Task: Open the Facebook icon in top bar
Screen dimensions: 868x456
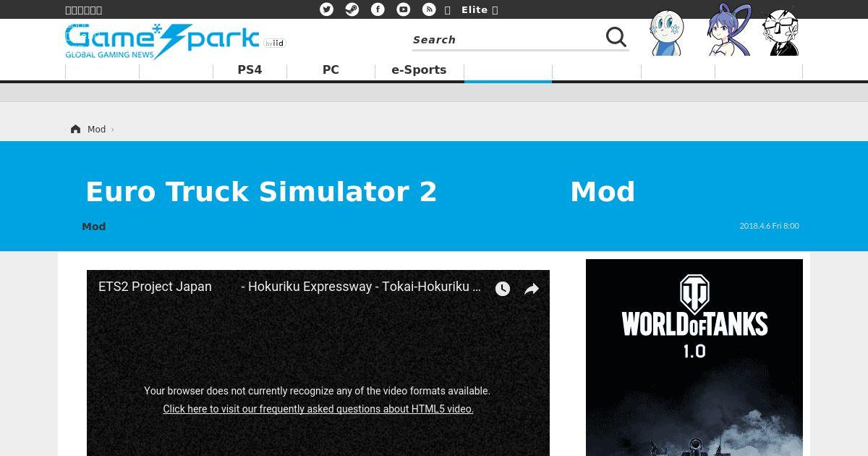Action: [378, 9]
